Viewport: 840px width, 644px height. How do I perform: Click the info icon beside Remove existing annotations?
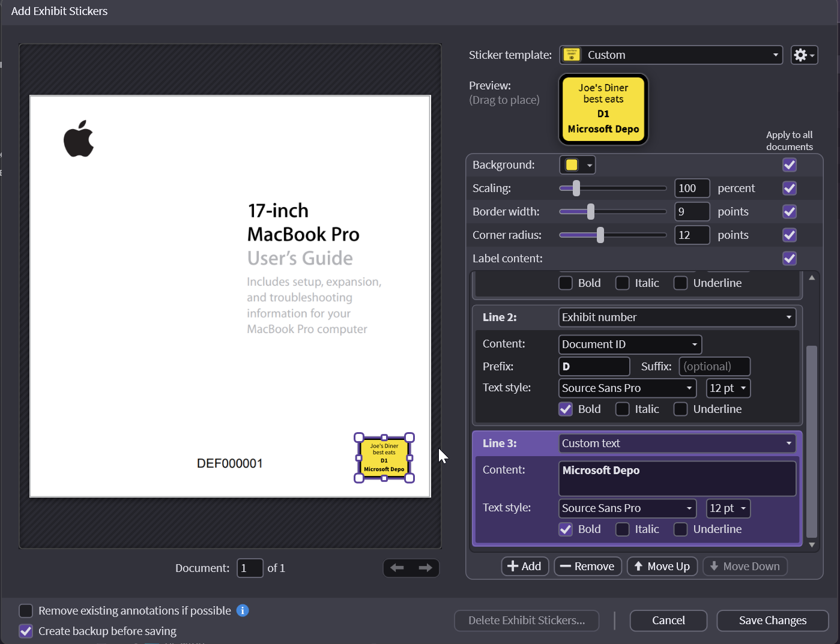(243, 610)
